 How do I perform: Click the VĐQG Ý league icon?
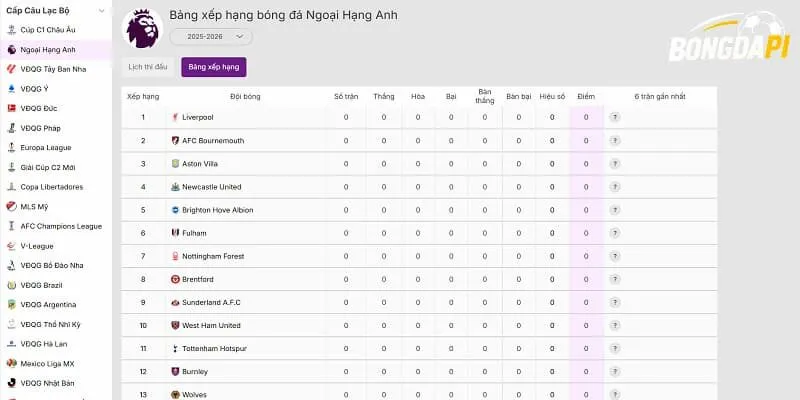[x=11, y=89]
